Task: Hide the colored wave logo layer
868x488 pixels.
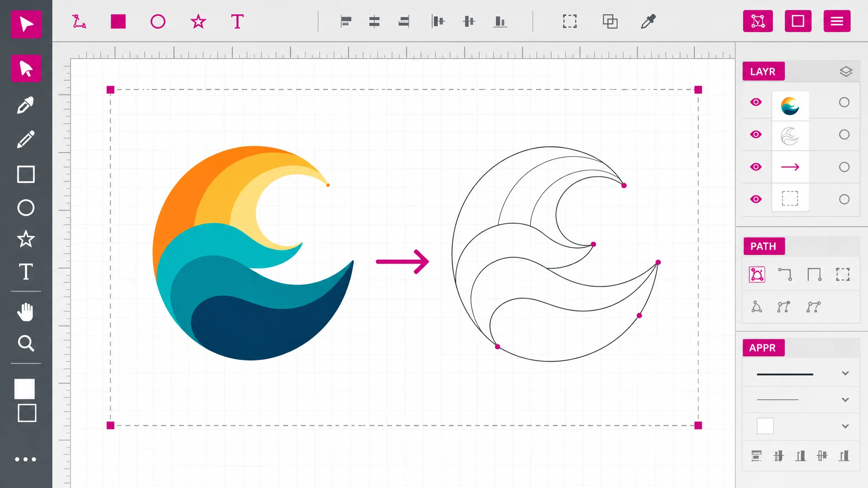Action: 756,102
